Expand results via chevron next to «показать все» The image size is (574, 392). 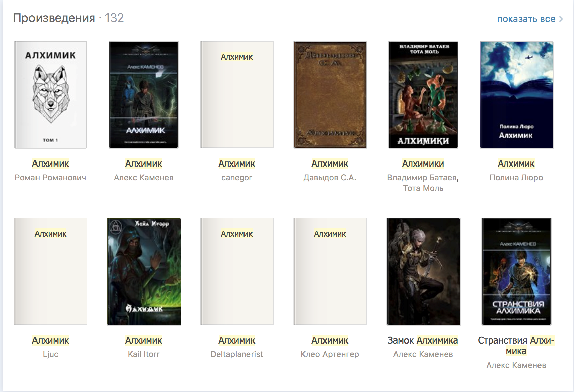click(561, 19)
